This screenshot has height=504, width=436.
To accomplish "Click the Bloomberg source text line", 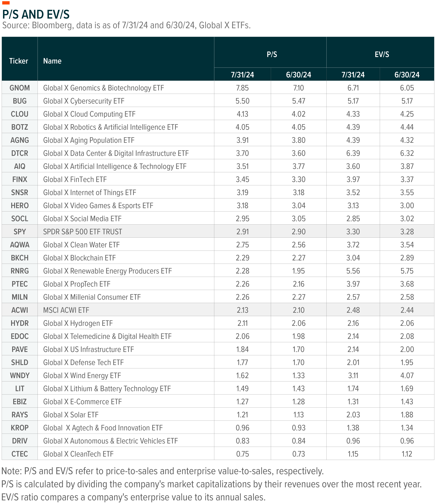I will pos(126,25).
